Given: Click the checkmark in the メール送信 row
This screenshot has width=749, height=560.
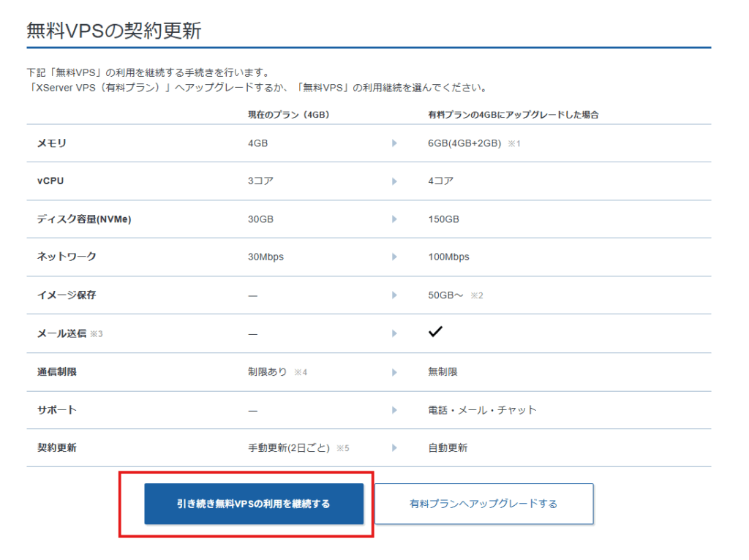Looking at the screenshot, I should 436,332.
